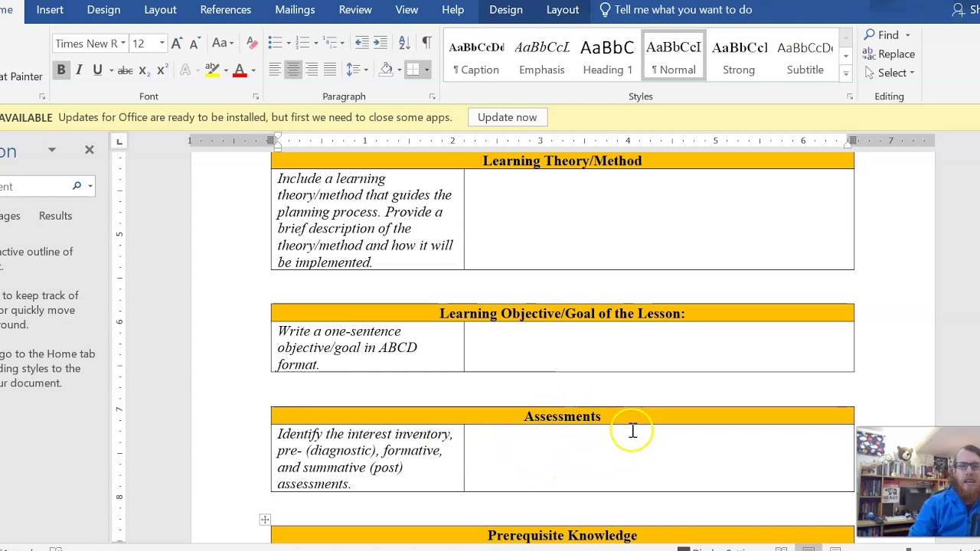Screen dimensions: 980x551
Task: Switch to the View tab
Action: 407,10
